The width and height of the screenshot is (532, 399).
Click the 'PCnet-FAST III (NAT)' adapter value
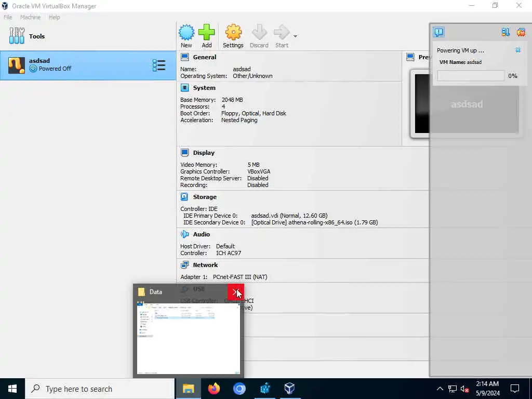(240, 277)
